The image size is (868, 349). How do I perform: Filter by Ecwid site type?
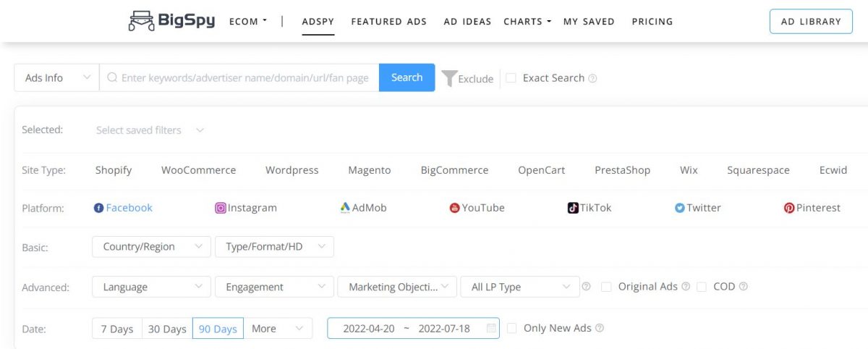(x=833, y=170)
